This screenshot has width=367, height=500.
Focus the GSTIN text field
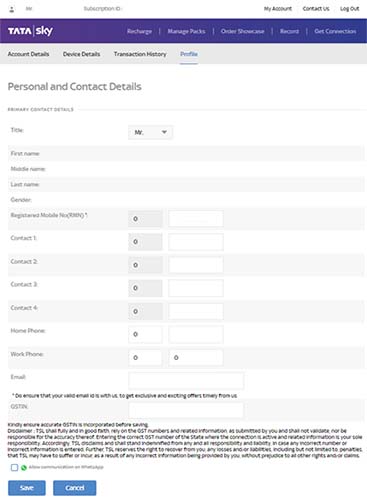pos(186,410)
